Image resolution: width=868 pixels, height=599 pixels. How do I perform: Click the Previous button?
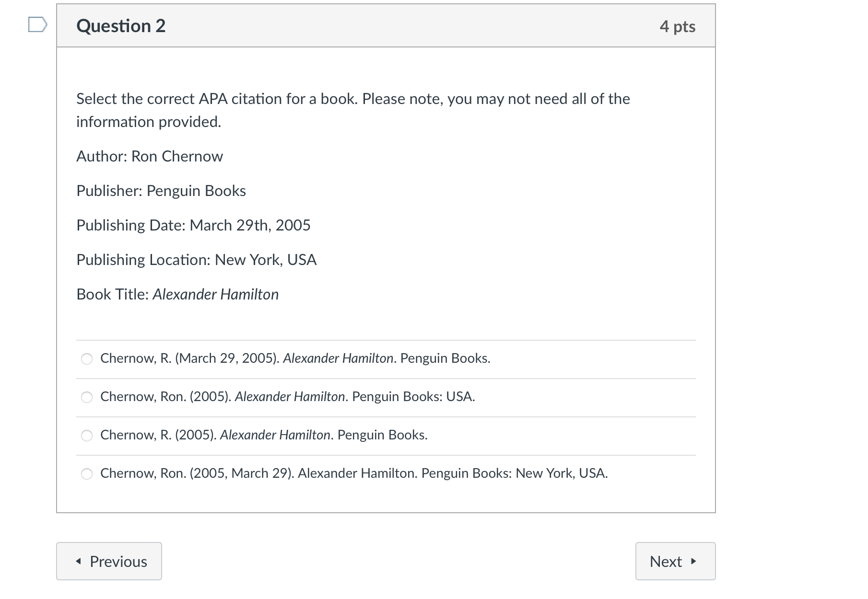tap(109, 561)
